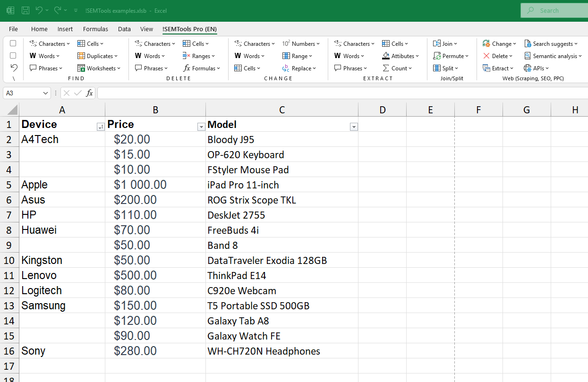Open the Duplicates tool in FIND group
Image resolution: width=588 pixels, height=382 pixels.
(98, 56)
